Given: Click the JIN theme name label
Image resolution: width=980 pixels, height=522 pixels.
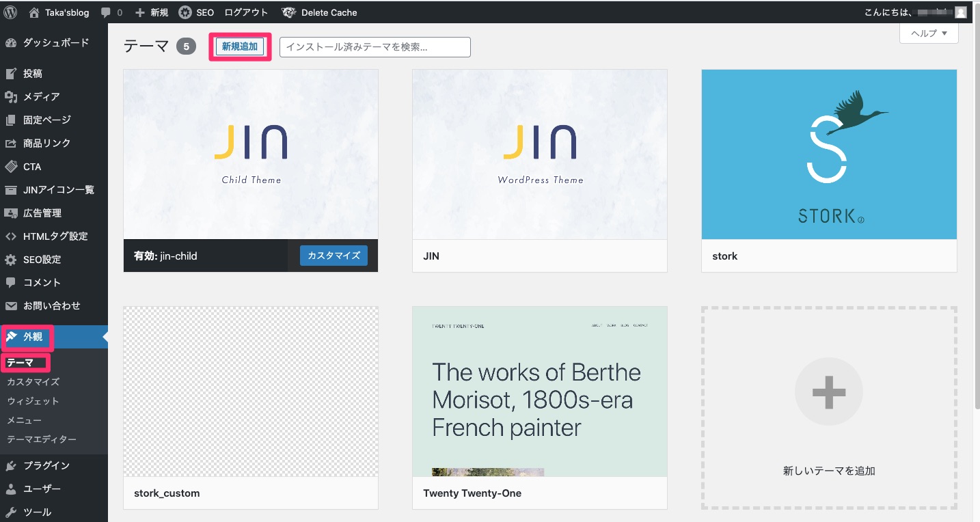Looking at the screenshot, I should click(x=431, y=256).
